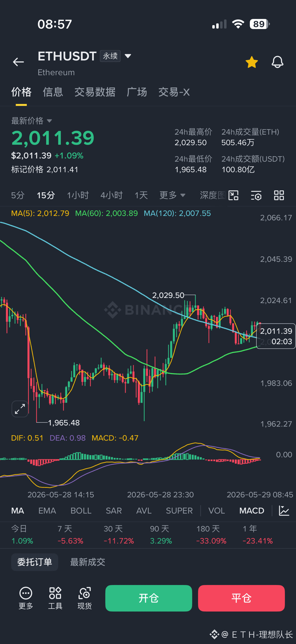Image resolution: width=296 pixels, height=644 pixels.
Task: Toggle the VOL indicator
Action: coord(217,511)
